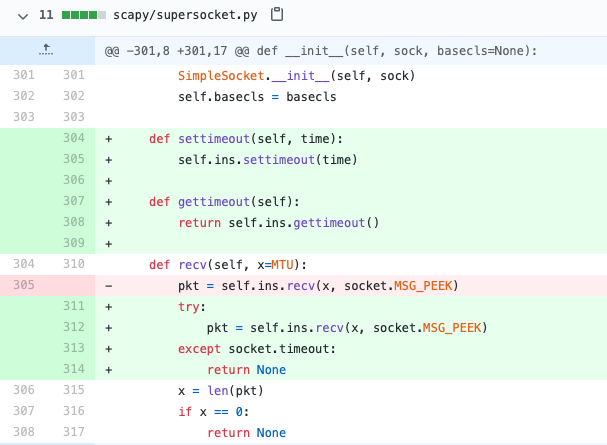Click the 'try:' added code line
This screenshot has height=445, width=607.
(192, 306)
